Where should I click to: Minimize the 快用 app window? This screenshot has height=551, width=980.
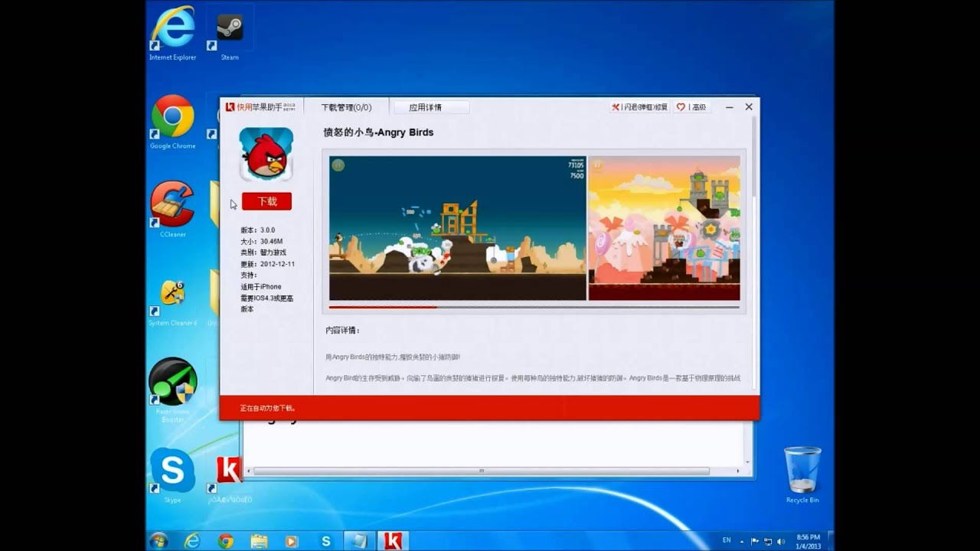pyautogui.click(x=730, y=107)
